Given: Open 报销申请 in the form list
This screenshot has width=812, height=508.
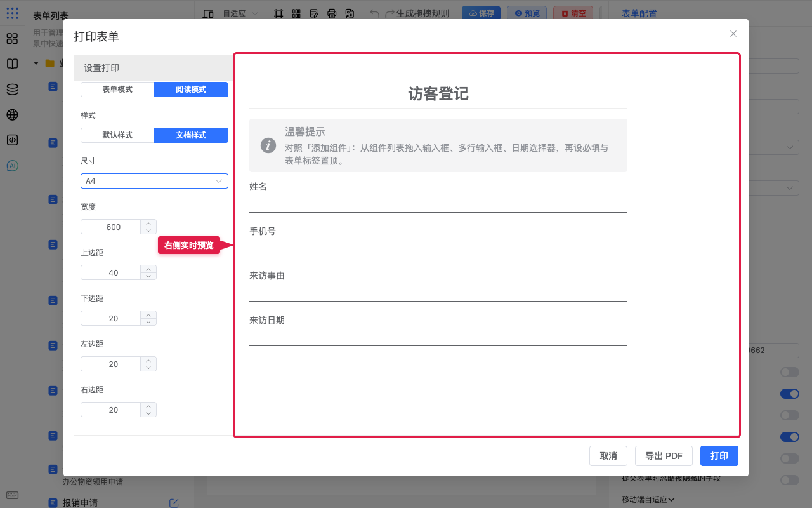Looking at the screenshot, I should point(80,503).
